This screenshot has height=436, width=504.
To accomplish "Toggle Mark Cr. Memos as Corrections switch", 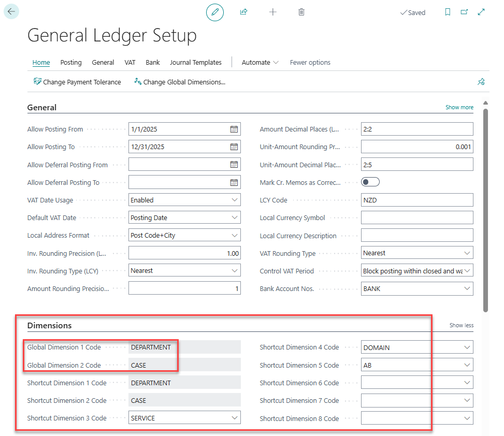I will point(370,182).
